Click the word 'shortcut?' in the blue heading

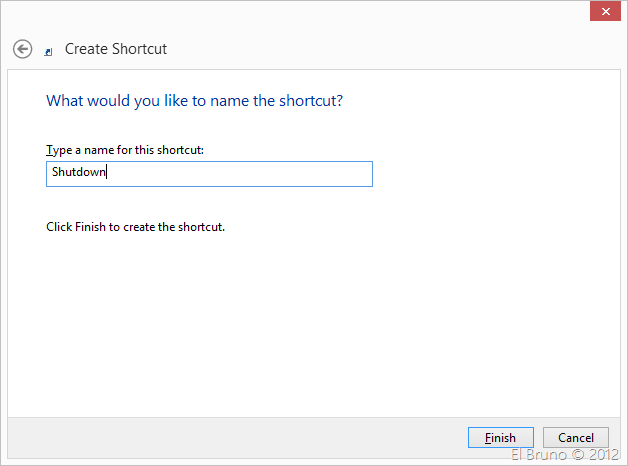[325, 101]
